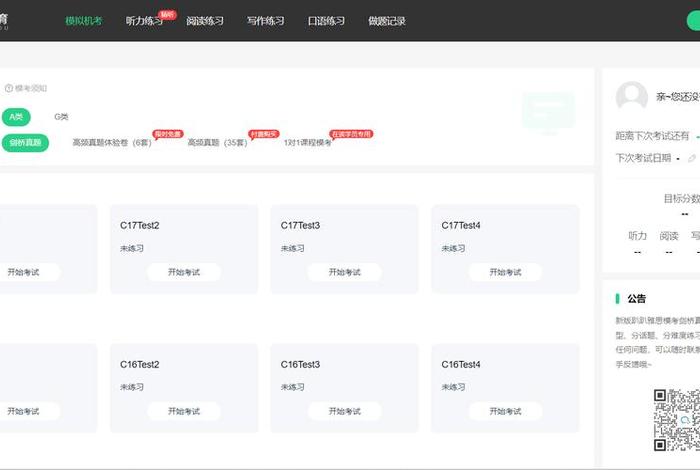
Task: View 做题记录 in the top navigation
Action: click(387, 21)
